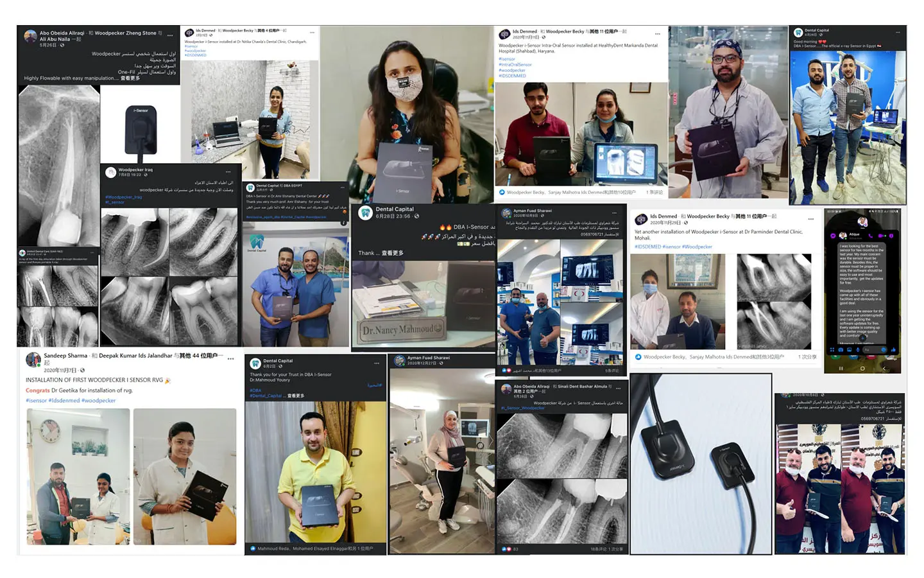Viewport: 924px width, 578px height.
Task: Open the Dental Capital avatar on the 6月28日 post
Action: (x=366, y=213)
